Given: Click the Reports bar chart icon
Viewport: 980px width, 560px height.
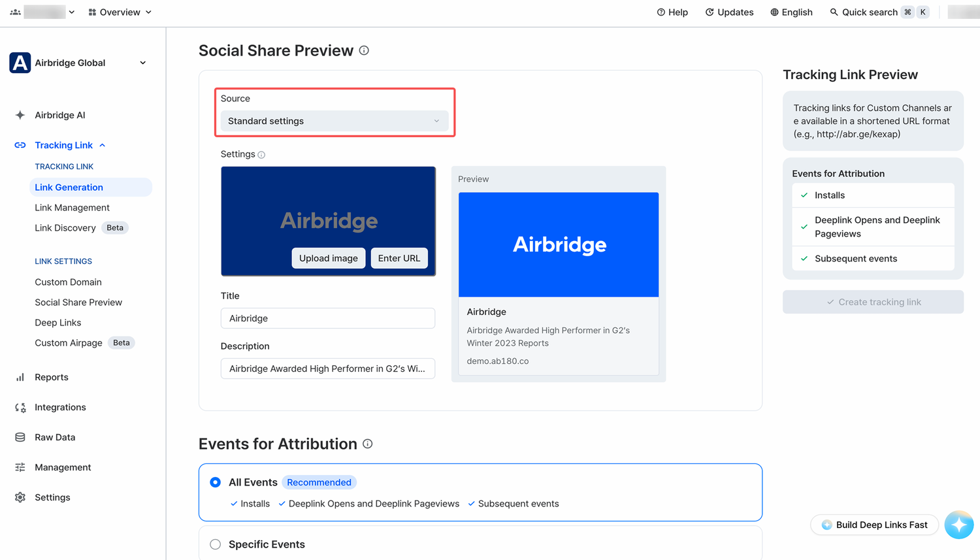Looking at the screenshot, I should (20, 377).
